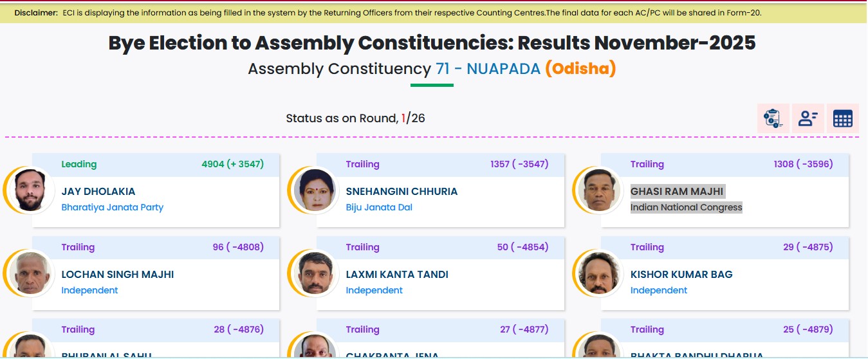Click Kishor Kumar Bag's photo
Image resolution: width=868 pixels, height=359 pixels.
click(x=598, y=273)
